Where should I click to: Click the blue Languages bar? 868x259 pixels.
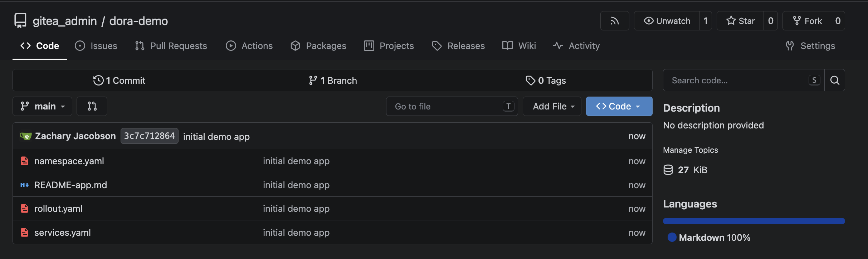point(754,221)
